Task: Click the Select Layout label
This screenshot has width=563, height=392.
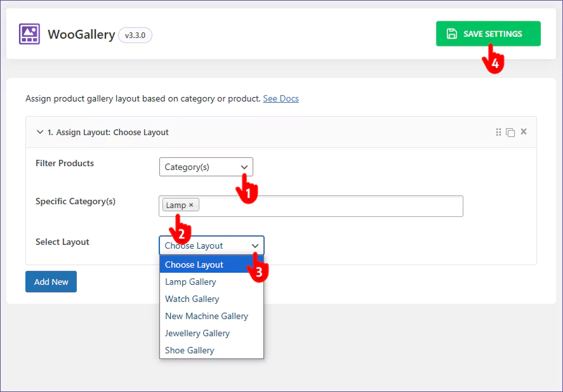Action: [62, 242]
